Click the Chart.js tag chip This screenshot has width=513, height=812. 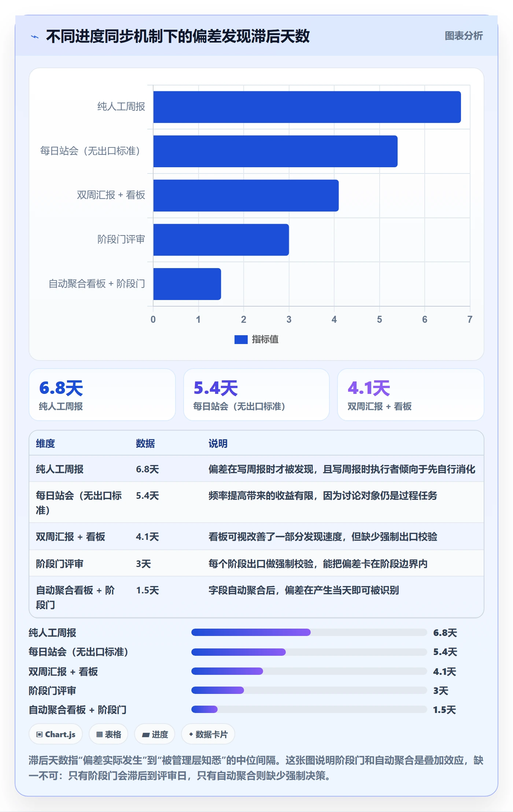pos(56,734)
